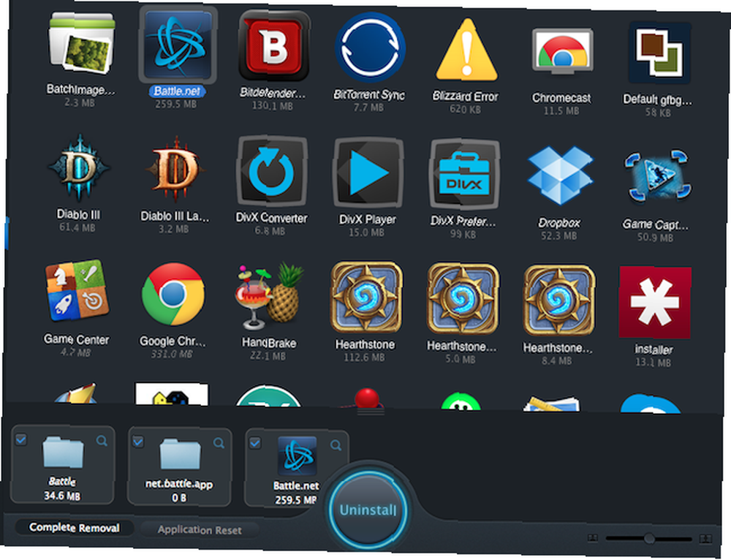The height and width of the screenshot is (560, 731).
Task: Click the Google Chrome 331.0 MB size
Action: [x=172, y=355]
